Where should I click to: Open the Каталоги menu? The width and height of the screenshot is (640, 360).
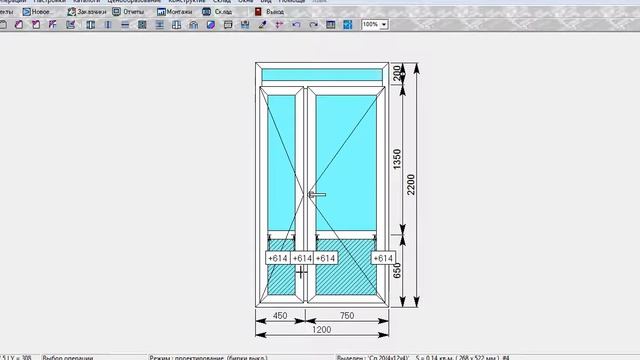(x=87, y=1)
